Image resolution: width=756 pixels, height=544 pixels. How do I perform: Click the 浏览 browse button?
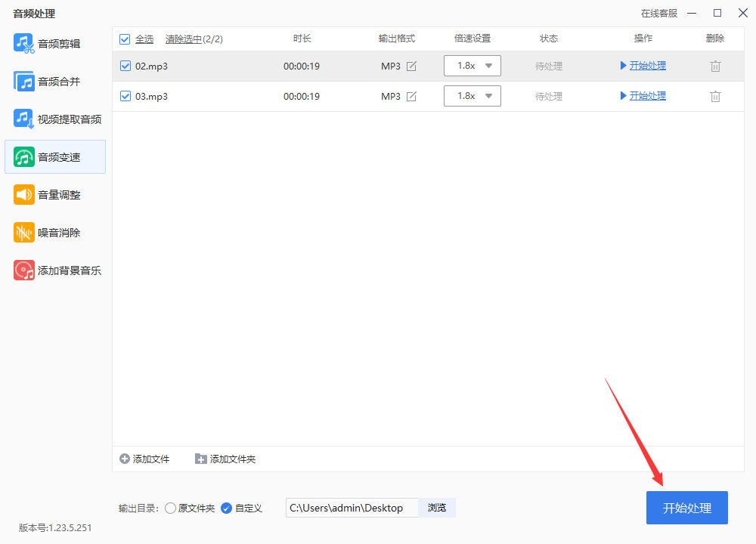pos(437,508)
